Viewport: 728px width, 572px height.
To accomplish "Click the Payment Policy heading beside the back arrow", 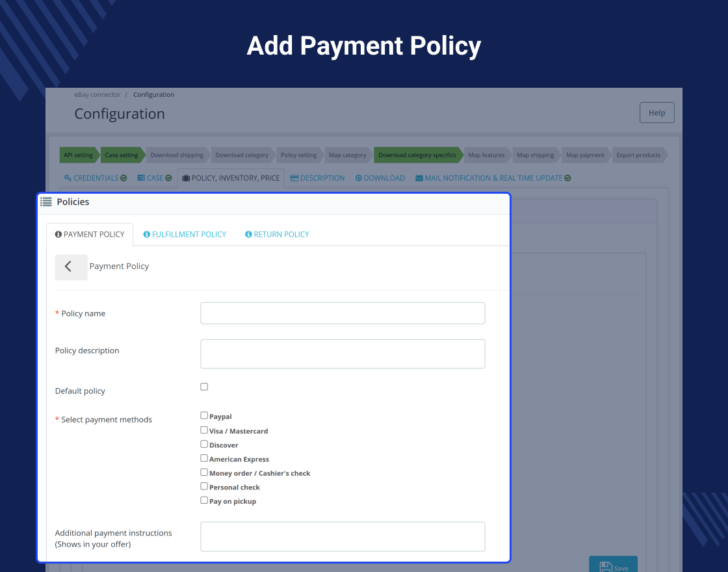I will [120, 266].
